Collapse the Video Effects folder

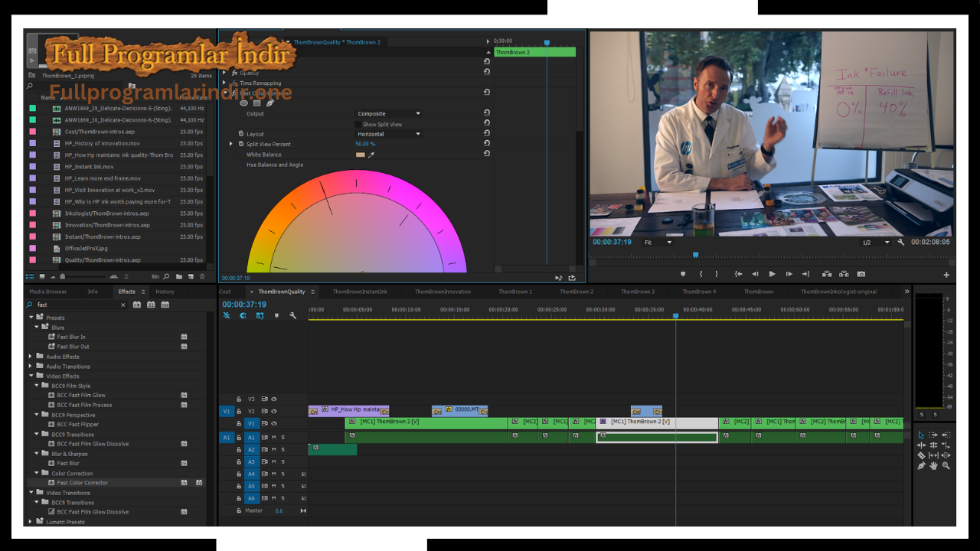click(31, 376)
